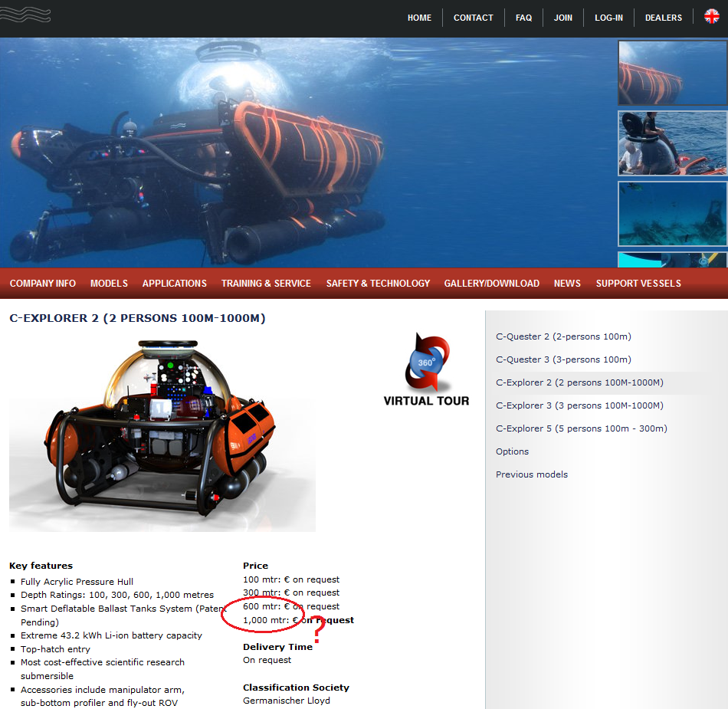The height and width of the screenshot is (709, 728).
Task: Open the TRAINING & SERVICE menu
Action: point(266,284)
